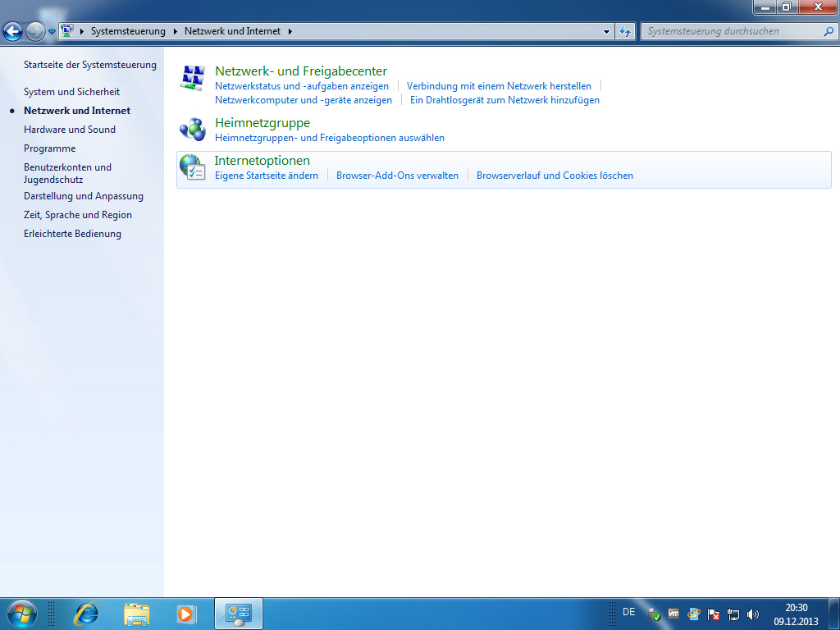Click Ein Drahtlosgerät zum Netzwerk hinzufügen
This screenshot has width=840, height=630.
pyautogui.click(x=504, y=100)
